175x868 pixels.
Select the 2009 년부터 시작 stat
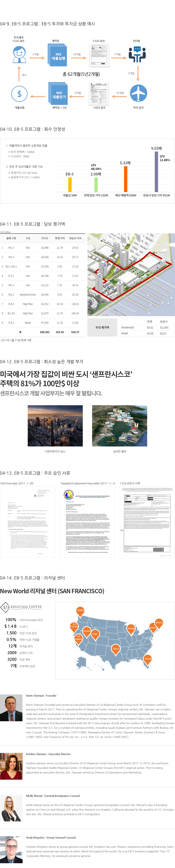click(x=20, y=653)
